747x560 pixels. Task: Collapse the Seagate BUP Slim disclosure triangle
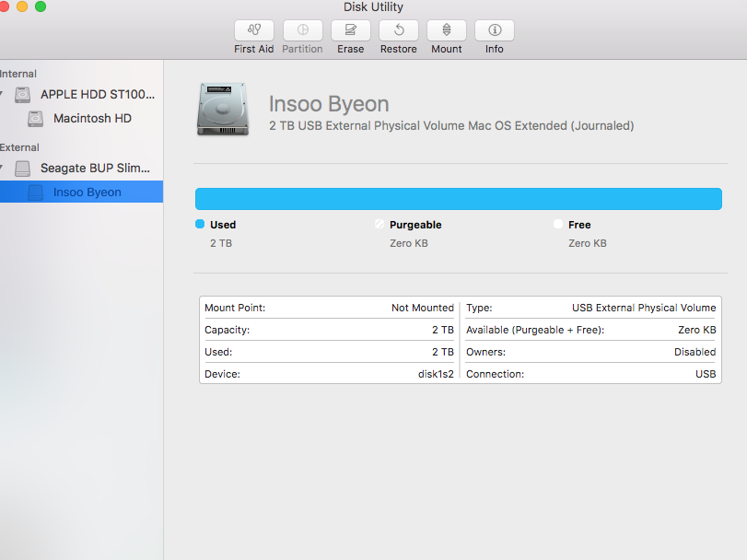coord(2,168)
